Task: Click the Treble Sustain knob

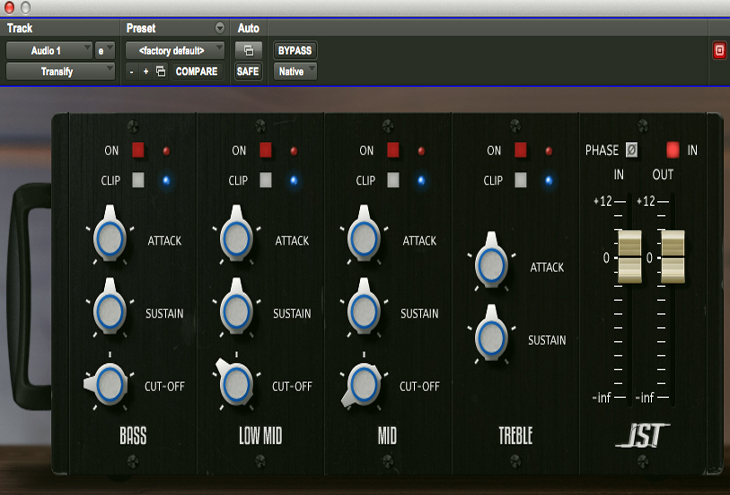Action: click(x=491, y=338)
